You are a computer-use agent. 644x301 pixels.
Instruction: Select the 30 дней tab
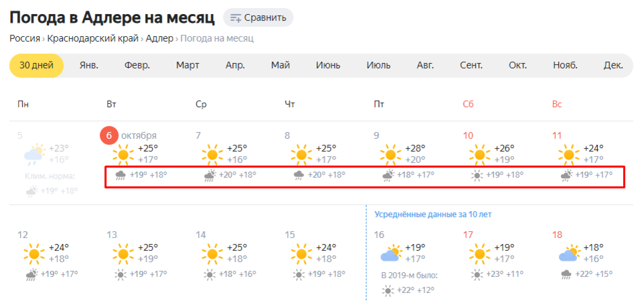coord(37,66)
